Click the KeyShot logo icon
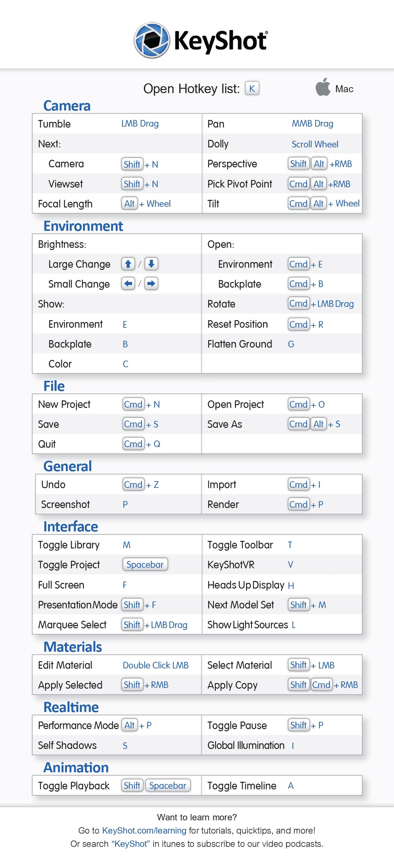 click(151, 40)
